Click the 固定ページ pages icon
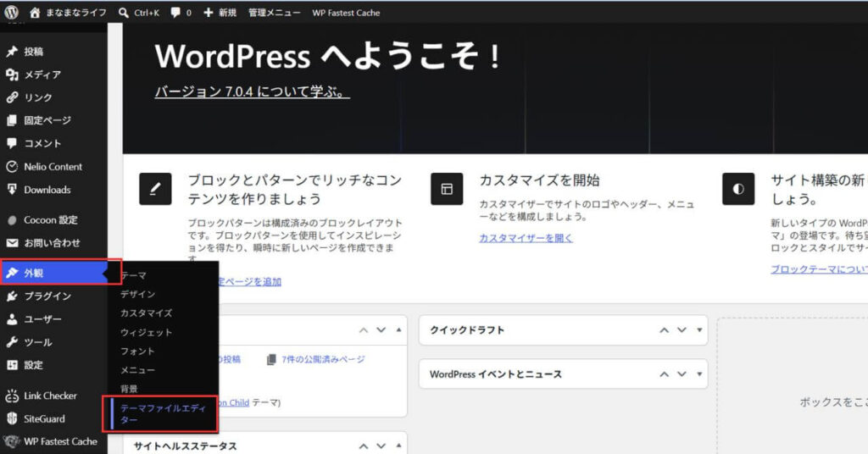The width and height of the screenshot is (868, 454). 12,120
